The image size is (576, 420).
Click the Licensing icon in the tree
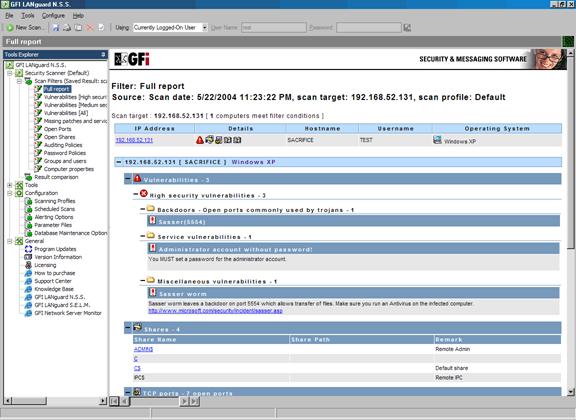[28, 265]
